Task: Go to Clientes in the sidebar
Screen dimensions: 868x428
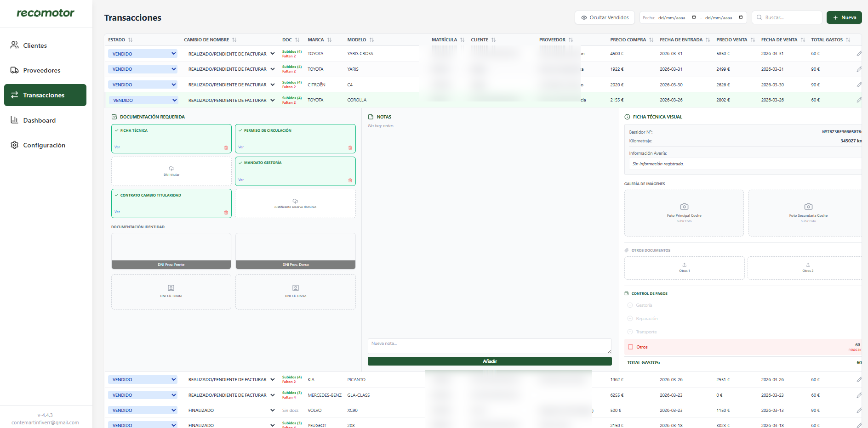Action: (x=45, y=45)
